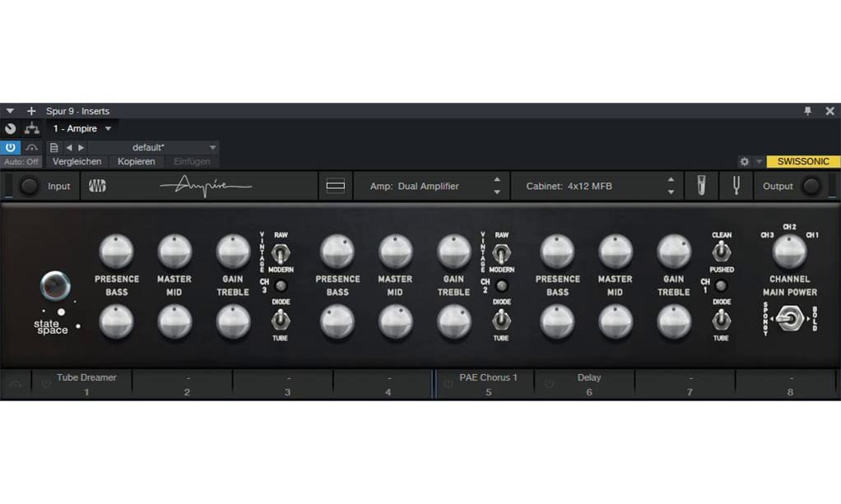Click the CH 2 indicator LED
Image resolution: width=841 pixels, height=504 pixels.
point(501,286)
